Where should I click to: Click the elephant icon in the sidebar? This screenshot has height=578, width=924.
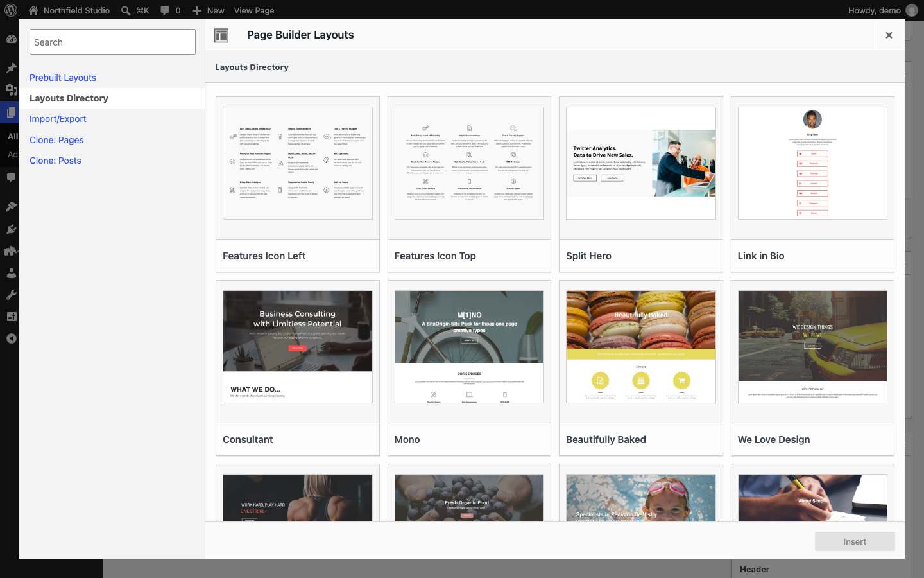point(11,250)
